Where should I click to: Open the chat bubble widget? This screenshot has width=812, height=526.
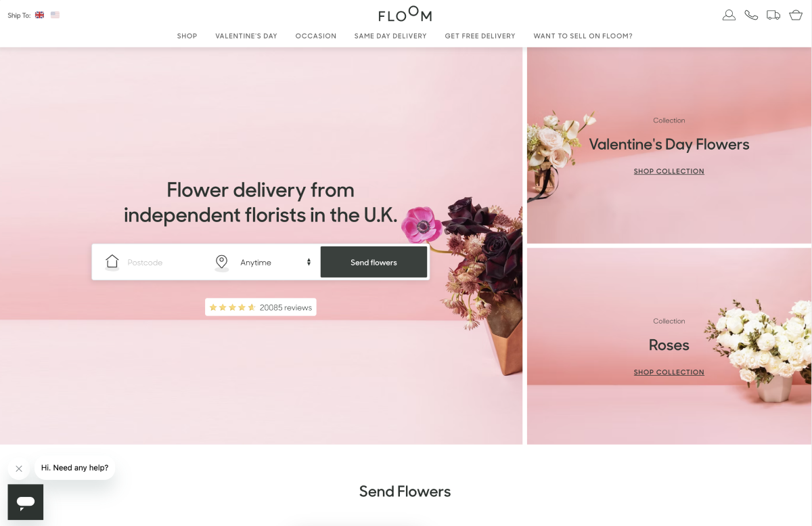tap(26, 502)
